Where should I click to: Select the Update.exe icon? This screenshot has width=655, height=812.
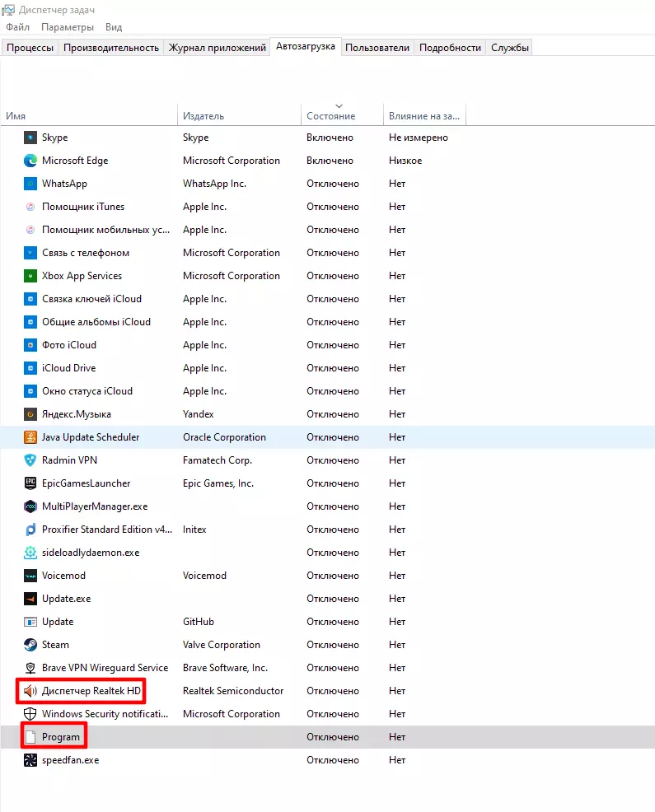[30, 599]
